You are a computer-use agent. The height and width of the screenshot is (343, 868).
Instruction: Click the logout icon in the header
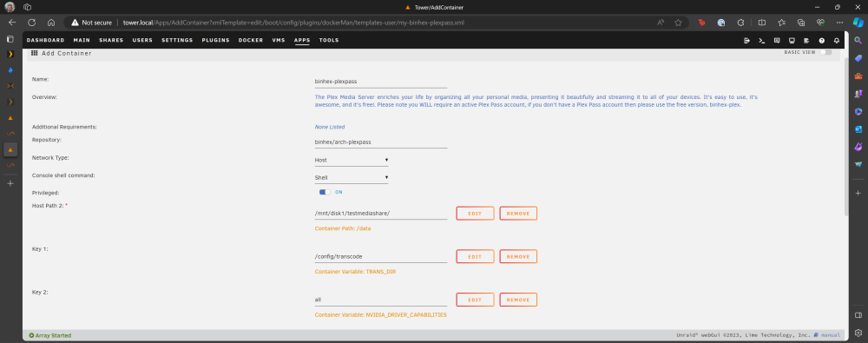[746, 41]
